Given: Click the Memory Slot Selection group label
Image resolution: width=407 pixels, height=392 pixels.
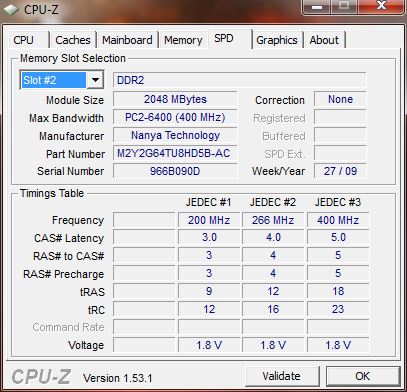Looking at the screenshot, I should coord(73,58).
